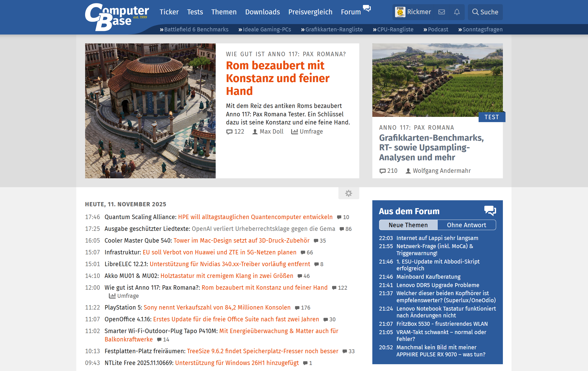Open the 30 comments on OpenOffice 4.1.16 news
Image resolution: width=588 pixels, height=371 pixels.
click(330, 319)
